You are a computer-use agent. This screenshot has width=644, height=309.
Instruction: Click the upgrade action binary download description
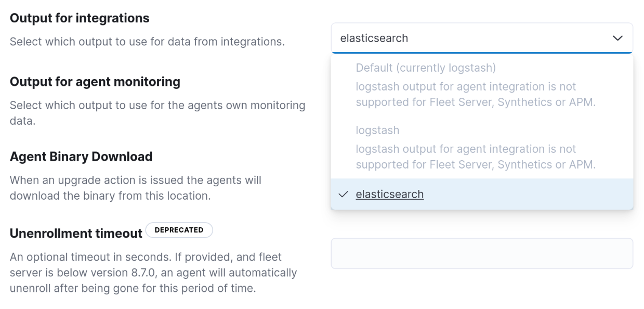click(136, 188)
